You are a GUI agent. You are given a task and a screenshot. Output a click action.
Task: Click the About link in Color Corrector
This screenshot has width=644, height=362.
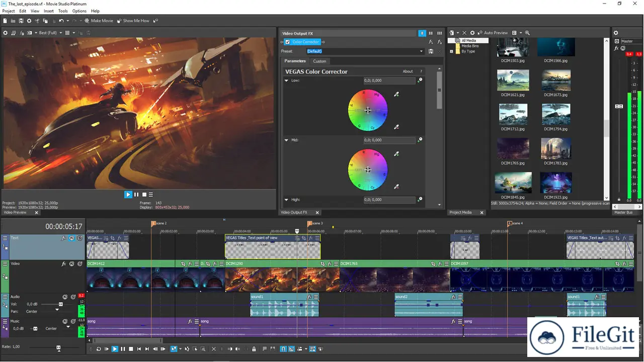pos(408,71)
